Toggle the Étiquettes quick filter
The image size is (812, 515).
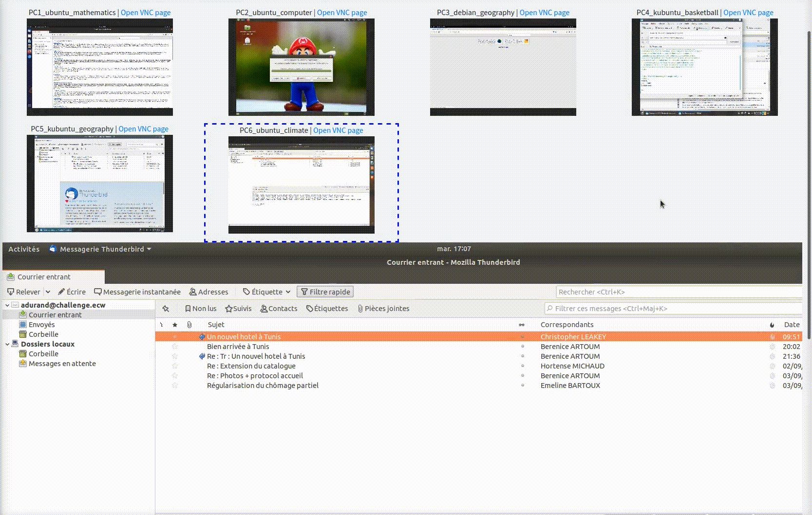pyautogui.click(x=327, y=309)
